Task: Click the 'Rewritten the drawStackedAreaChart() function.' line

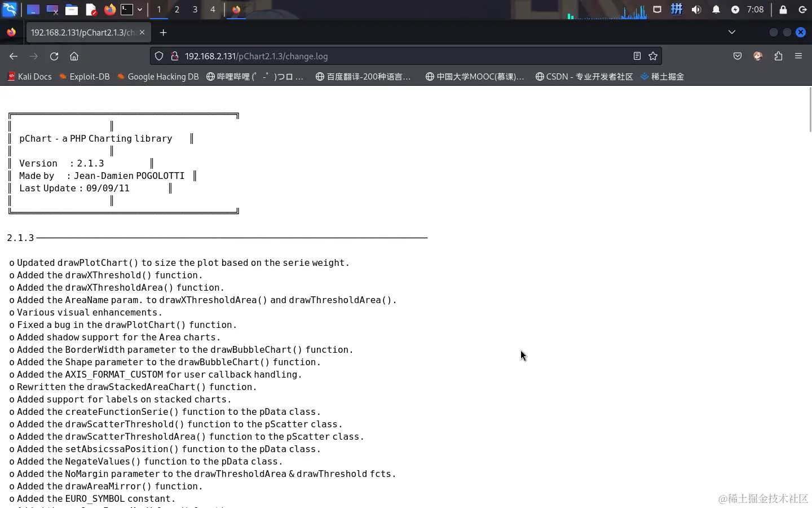Action: [x=133, y=387]
